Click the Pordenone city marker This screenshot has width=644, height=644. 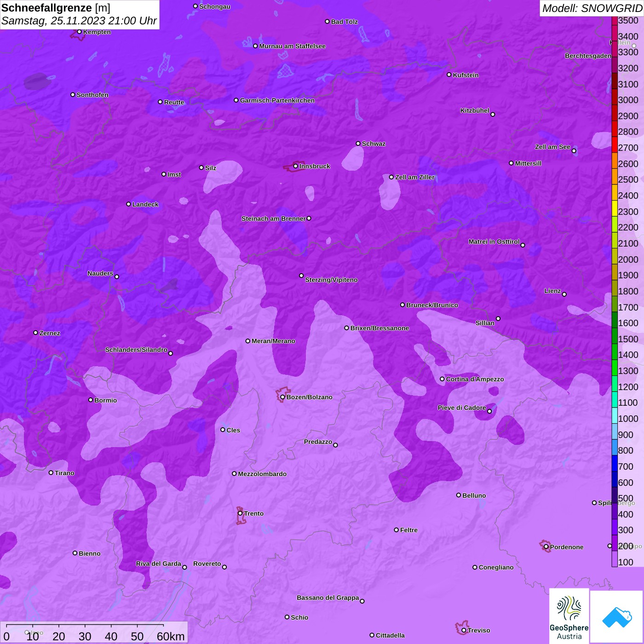pos(546,547)
